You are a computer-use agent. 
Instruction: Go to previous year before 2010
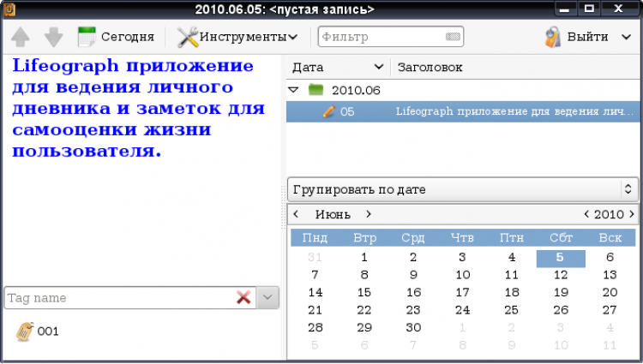pos(586,214)
